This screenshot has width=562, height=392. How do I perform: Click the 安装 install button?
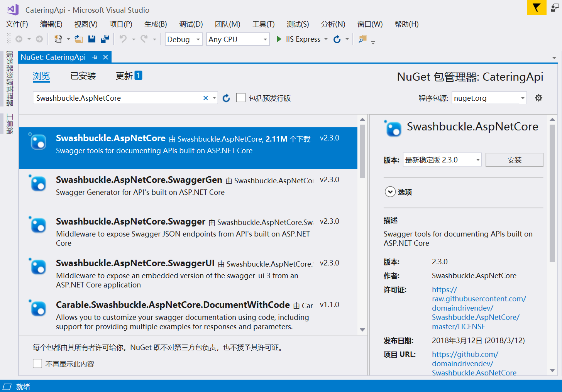coord(514,160)
